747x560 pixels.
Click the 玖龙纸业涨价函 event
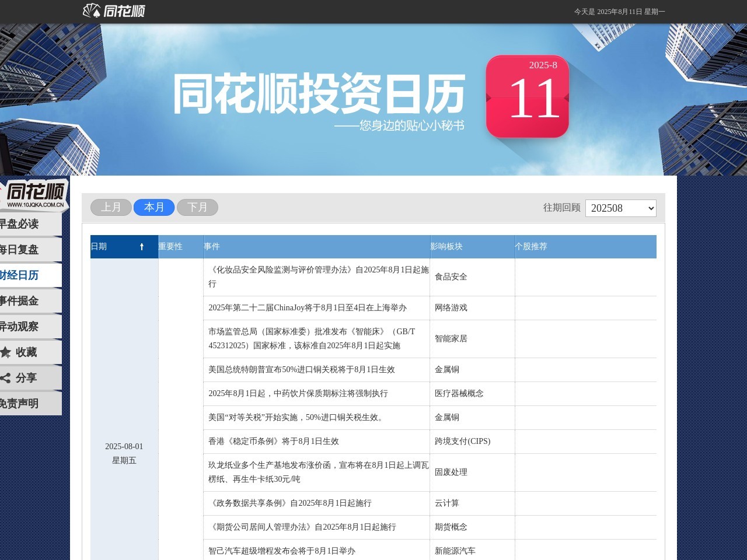pyautogui.click(x=319, y=473)
